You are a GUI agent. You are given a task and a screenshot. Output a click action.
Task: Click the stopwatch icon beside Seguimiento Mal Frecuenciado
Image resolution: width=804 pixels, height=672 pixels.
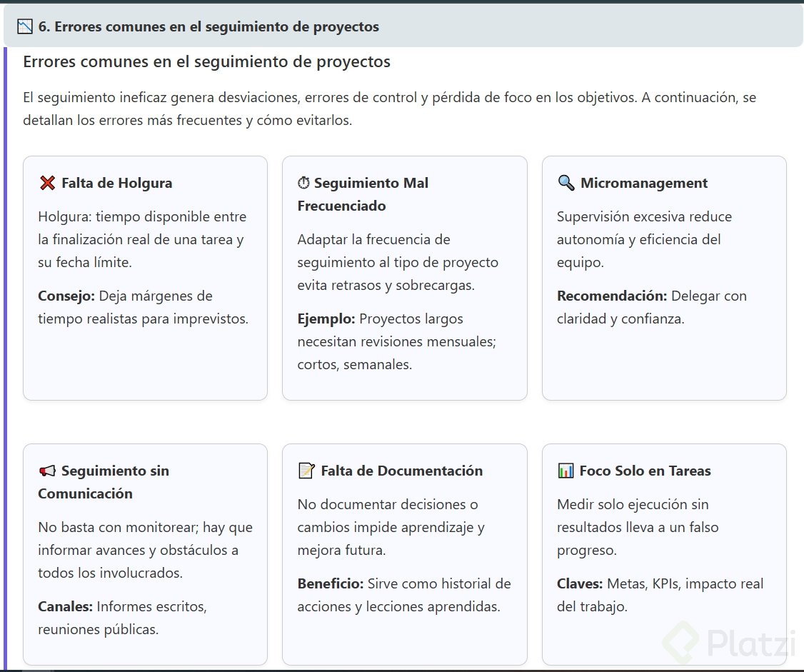303,183
